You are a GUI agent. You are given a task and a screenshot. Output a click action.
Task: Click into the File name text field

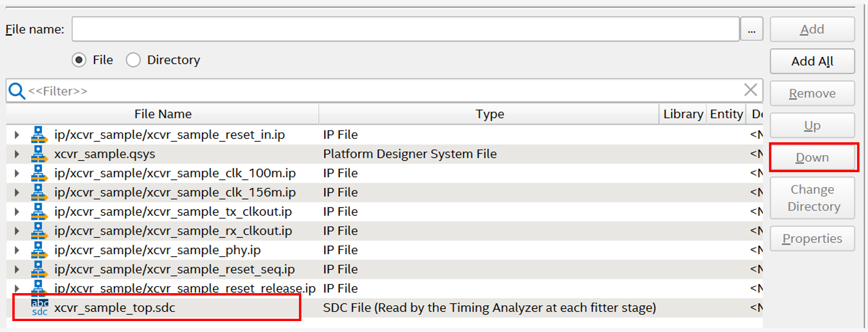405,29
